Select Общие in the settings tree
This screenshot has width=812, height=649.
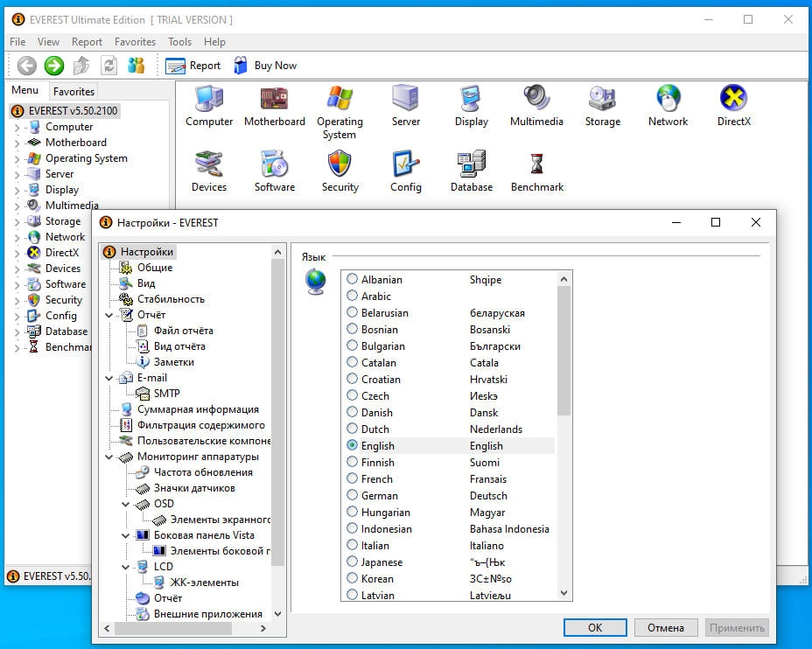pyautogui.click(x=154, y=268)
